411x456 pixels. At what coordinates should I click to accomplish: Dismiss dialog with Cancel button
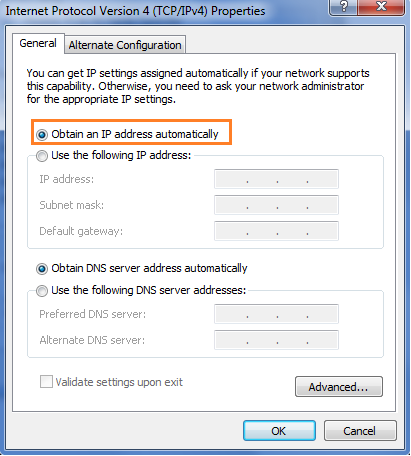pyautogui.click(x=360, y=431)
